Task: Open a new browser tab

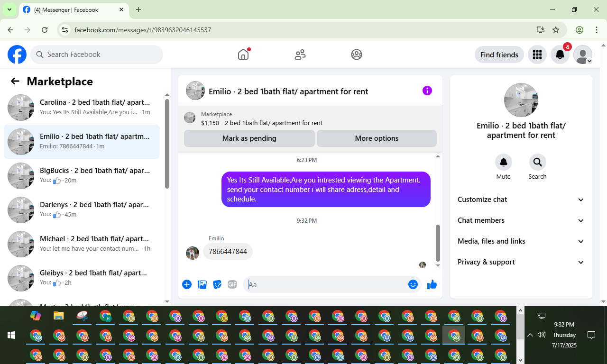Action: [x=138, y=9]
